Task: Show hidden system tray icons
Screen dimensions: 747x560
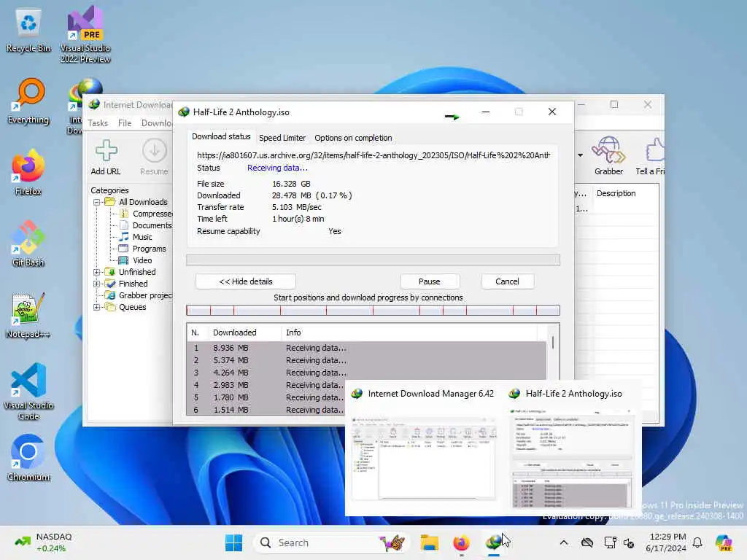Action: 564,542
